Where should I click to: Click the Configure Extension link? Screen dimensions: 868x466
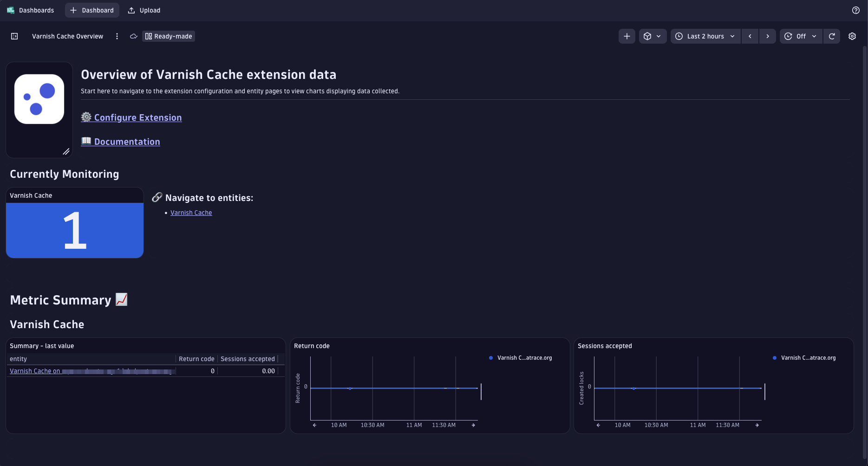(137, 117)
